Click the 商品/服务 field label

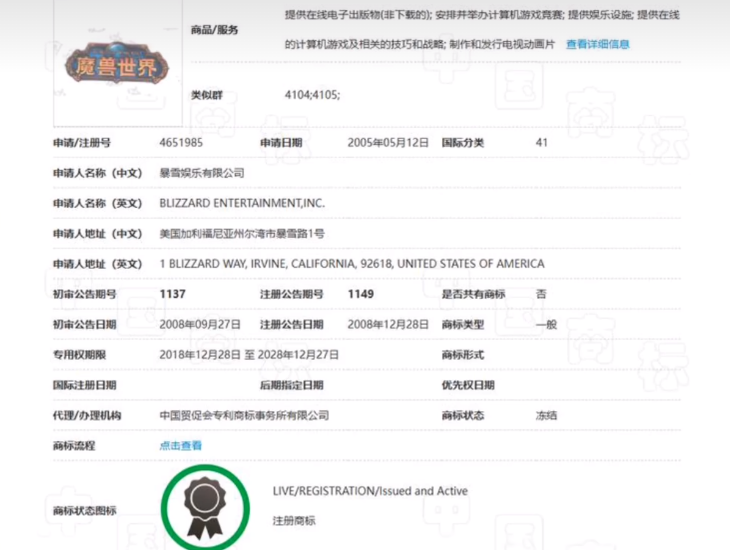pos(214,30)
